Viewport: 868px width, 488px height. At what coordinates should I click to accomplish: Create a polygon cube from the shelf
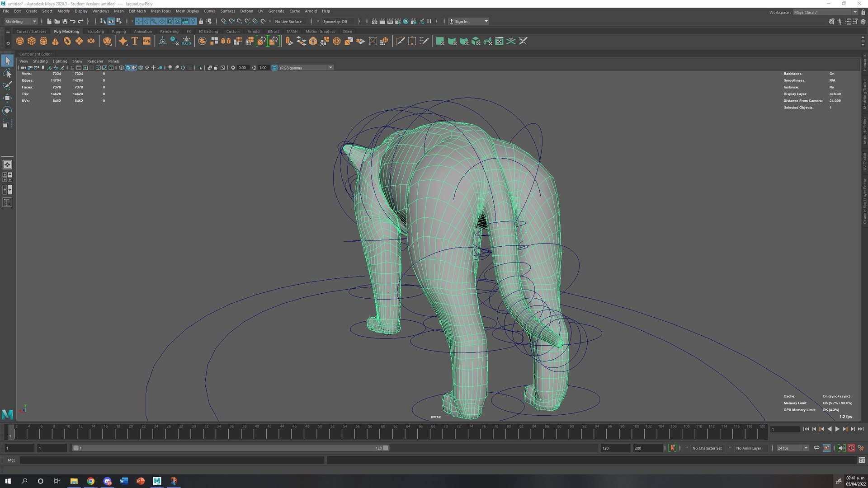click(32, 41)
